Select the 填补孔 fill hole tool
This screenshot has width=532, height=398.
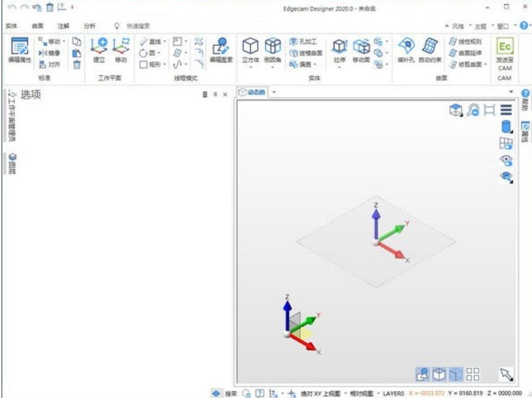pyautogui.click(x=406, y=50)
